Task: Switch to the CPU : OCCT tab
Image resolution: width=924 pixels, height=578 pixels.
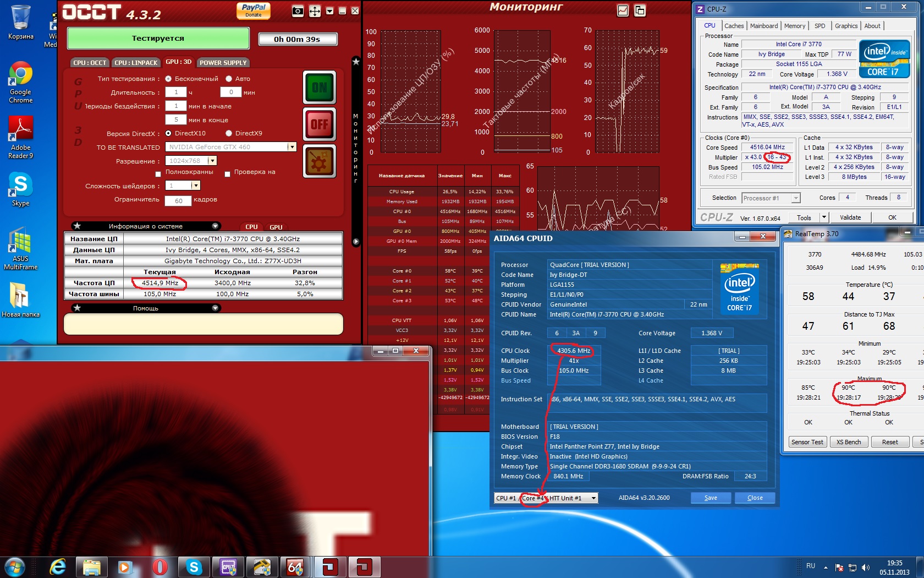Action: click(90, 63)
